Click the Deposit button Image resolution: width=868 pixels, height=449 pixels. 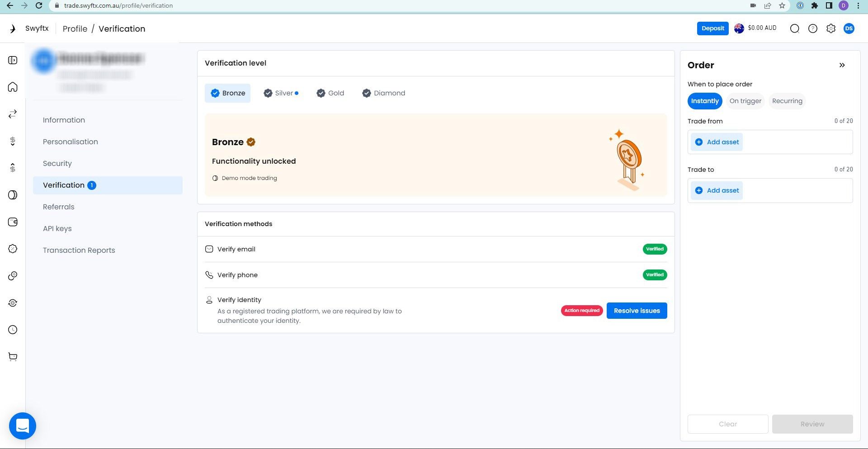pos(712,28)
